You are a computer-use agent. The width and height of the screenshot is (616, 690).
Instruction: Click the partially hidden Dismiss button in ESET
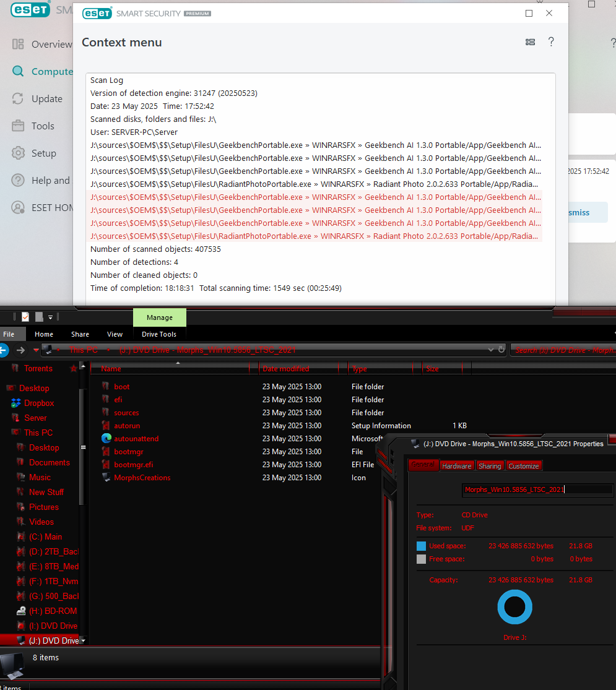(588, 212)
